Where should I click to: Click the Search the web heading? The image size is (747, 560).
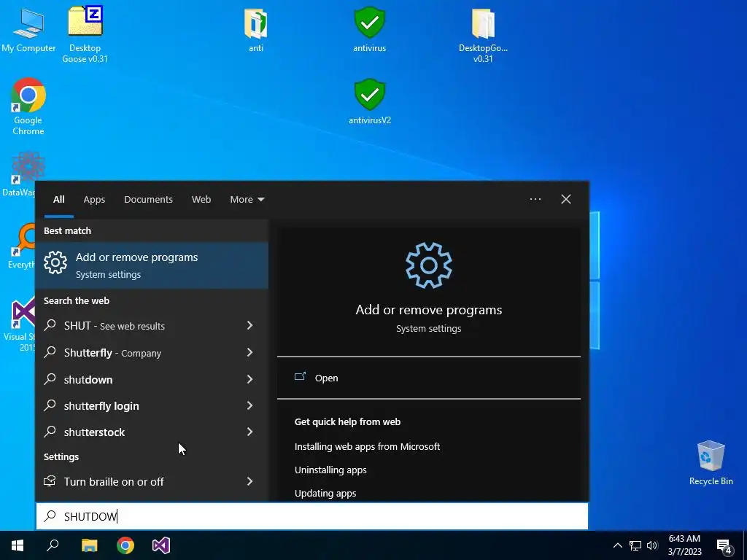tap(76, 301)
